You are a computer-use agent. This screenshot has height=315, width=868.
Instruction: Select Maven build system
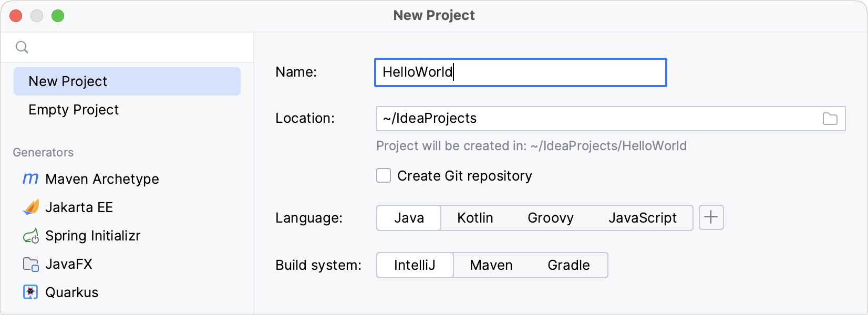[x=491, y=265]
